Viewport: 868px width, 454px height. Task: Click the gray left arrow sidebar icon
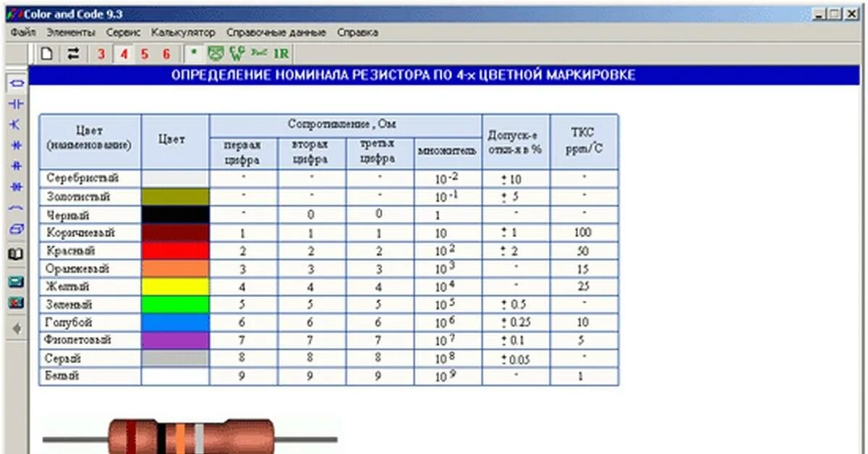pos(17,328)
